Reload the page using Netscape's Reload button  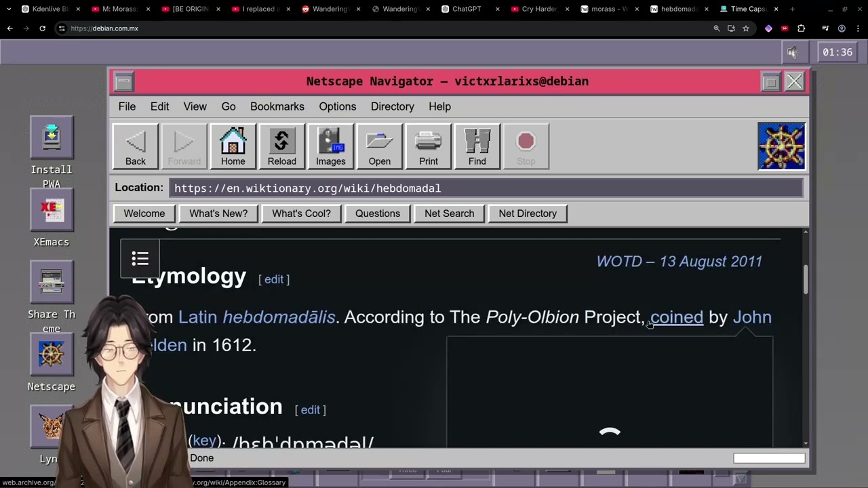click(x=281, y=146)
